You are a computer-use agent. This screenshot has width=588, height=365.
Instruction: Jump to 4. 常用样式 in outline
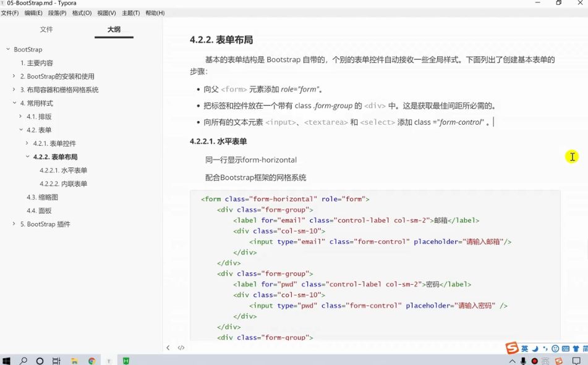(36, 103)
